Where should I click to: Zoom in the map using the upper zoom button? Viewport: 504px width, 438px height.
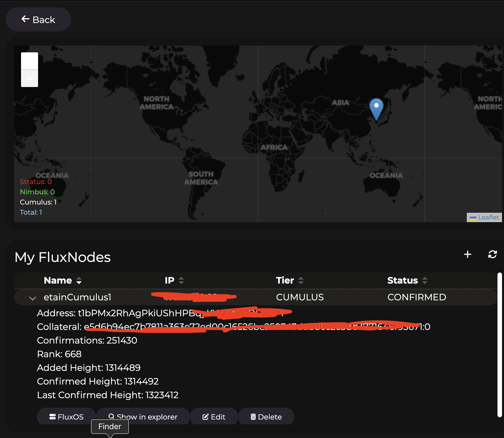click(x=30, y=61)
